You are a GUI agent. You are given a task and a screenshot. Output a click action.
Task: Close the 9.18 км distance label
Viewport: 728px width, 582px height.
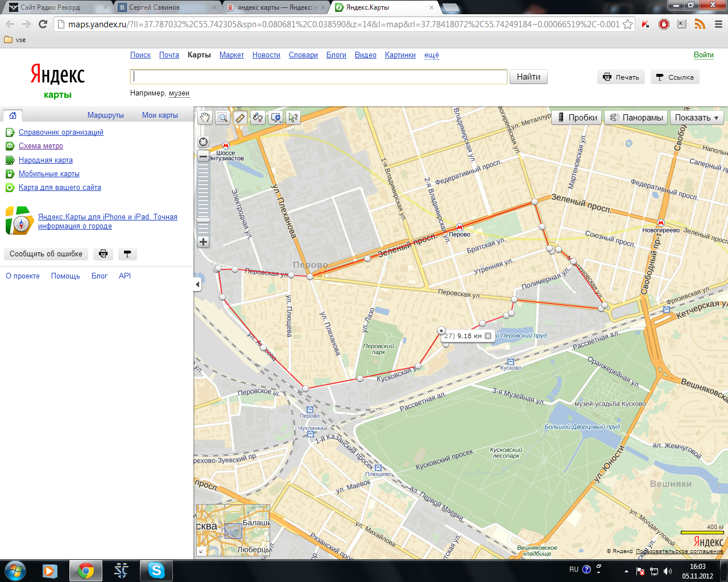point(488,336)
